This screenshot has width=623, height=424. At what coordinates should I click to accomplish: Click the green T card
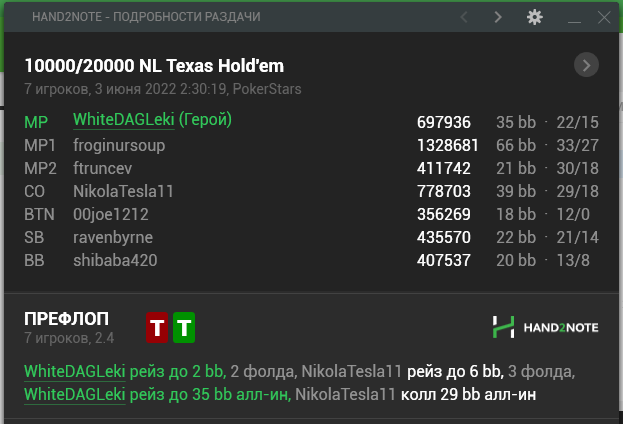coord(184,327)
